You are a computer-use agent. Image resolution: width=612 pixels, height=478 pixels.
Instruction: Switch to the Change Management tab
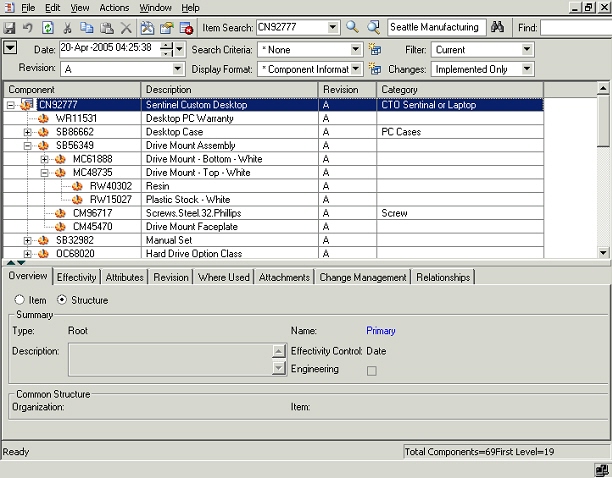click(x=363, y=277)
